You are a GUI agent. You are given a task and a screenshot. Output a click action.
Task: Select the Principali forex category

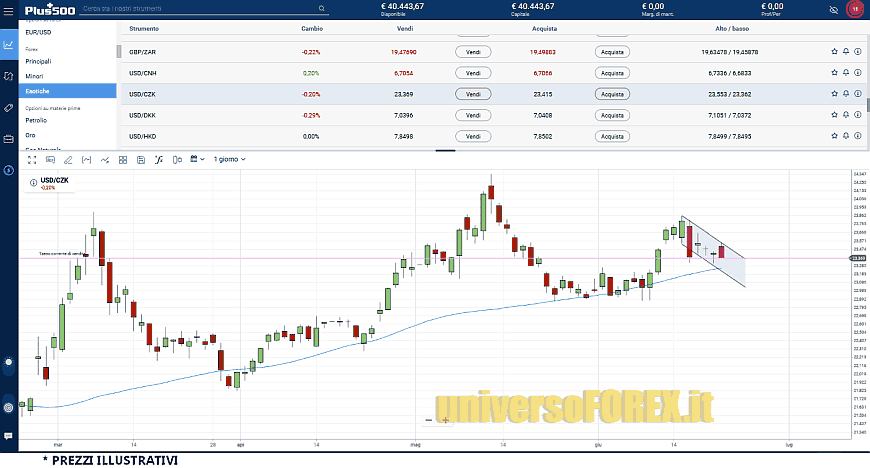pos(38,61)
